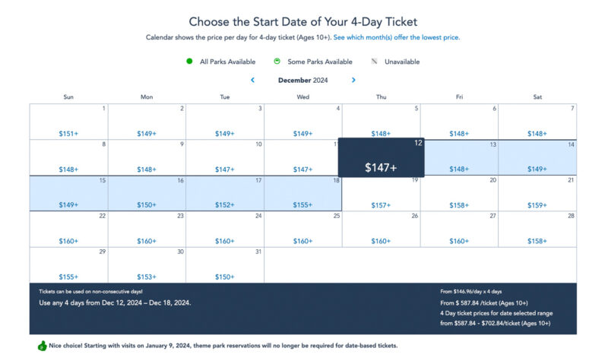This screenshot has width=608, height=364.
Task: Choose December 10 at $147+
Action: (x=225, y=157)
